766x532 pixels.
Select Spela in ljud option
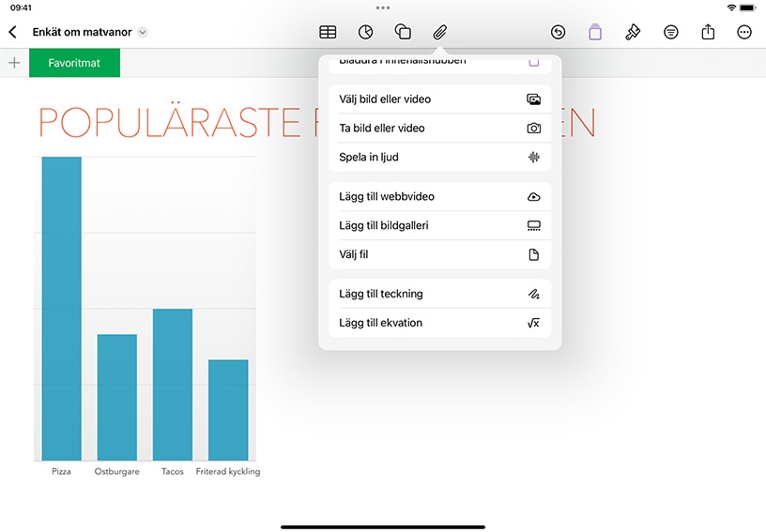[x=439, y=157]
